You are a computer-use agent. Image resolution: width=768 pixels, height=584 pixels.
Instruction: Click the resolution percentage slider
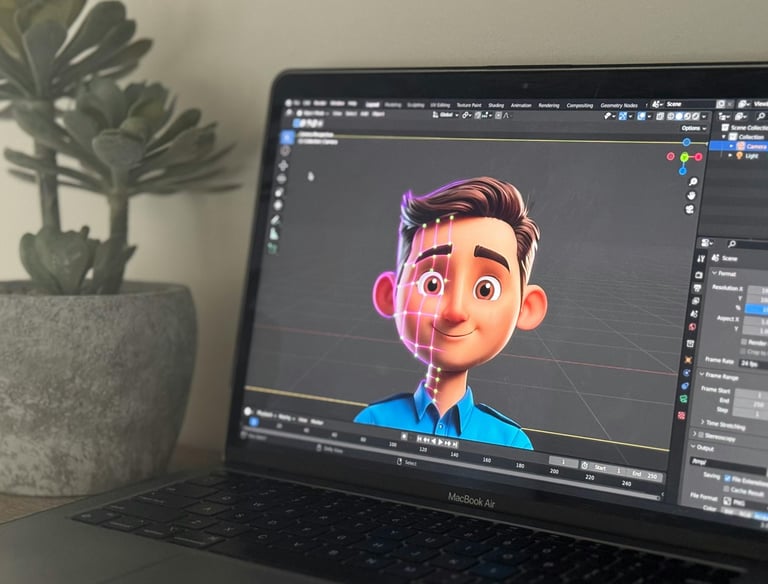[x=756, y=310]
